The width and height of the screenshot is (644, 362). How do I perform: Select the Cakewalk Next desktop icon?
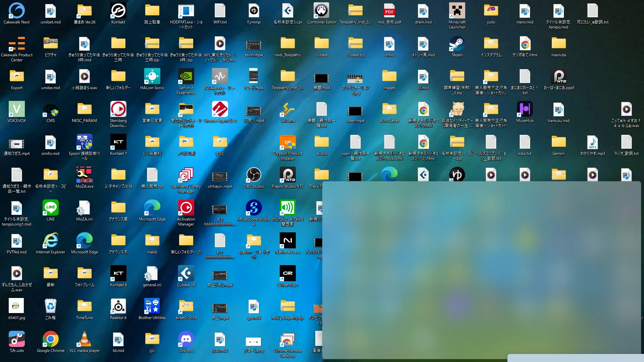click(16, 11)
